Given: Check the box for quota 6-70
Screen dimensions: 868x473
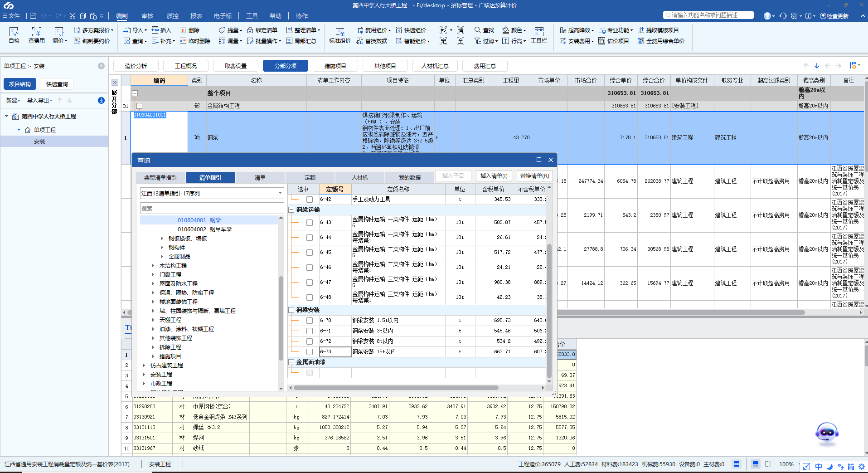Looking at the screenshot, I should point(310,321).
